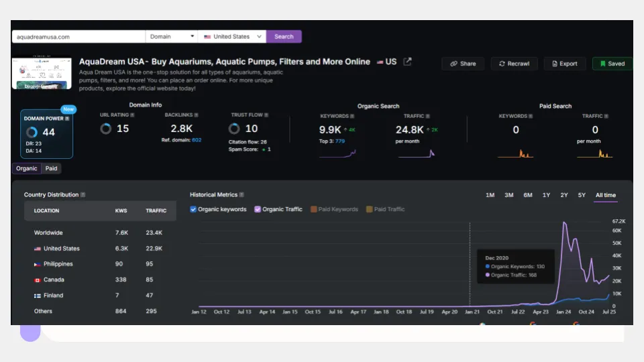
Task: Select the 2Y time range
Action: [564, 195]
